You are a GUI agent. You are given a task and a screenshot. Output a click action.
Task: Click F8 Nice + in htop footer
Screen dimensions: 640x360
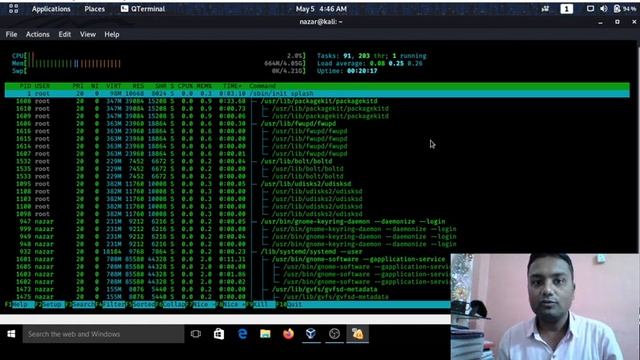[231, 304]
